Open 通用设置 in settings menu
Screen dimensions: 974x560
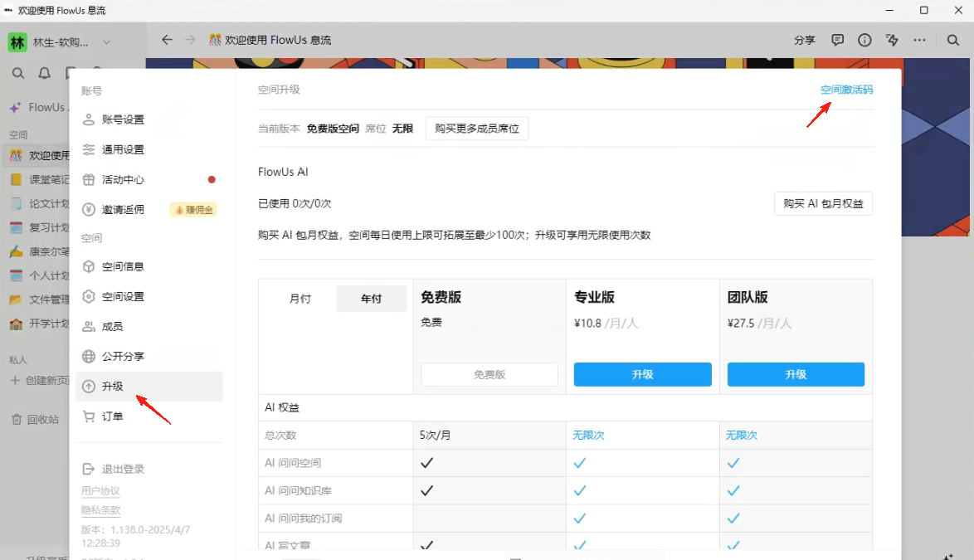[149, 149]
